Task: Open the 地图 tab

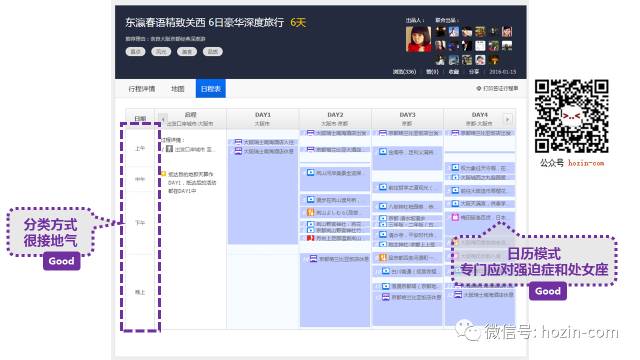Action: point(178,89)
